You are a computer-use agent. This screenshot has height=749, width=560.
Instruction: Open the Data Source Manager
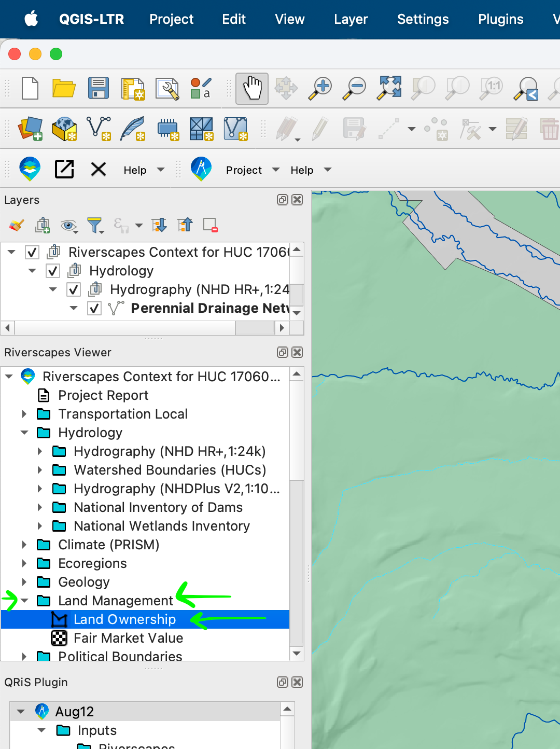coord(31,129)
